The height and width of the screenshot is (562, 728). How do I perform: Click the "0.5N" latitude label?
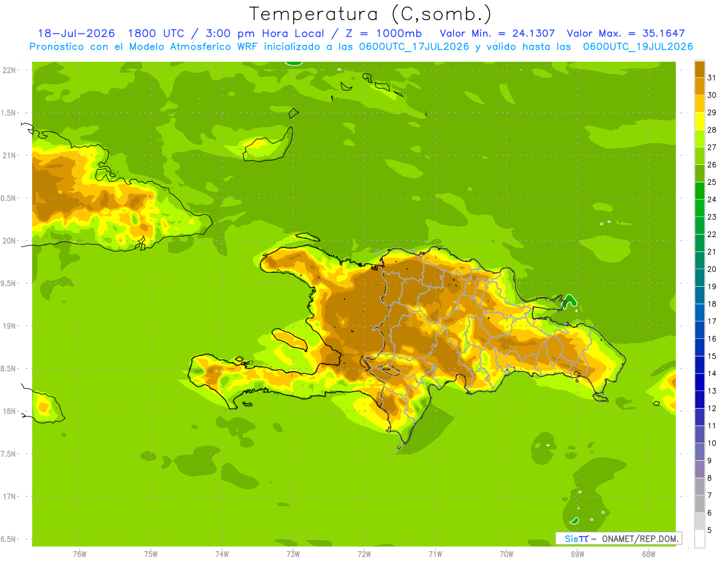tap(9, 198)
